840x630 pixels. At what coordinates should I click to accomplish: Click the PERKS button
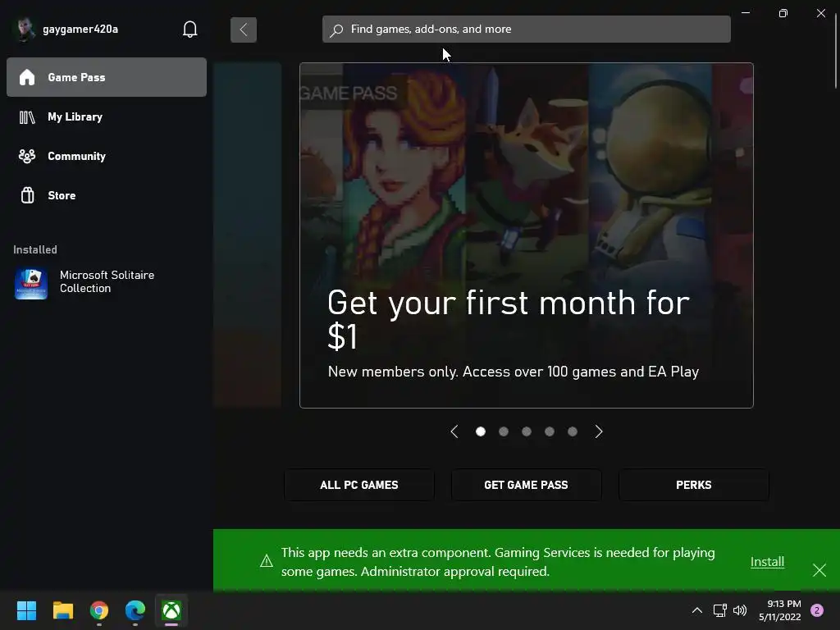click(694, 485)
